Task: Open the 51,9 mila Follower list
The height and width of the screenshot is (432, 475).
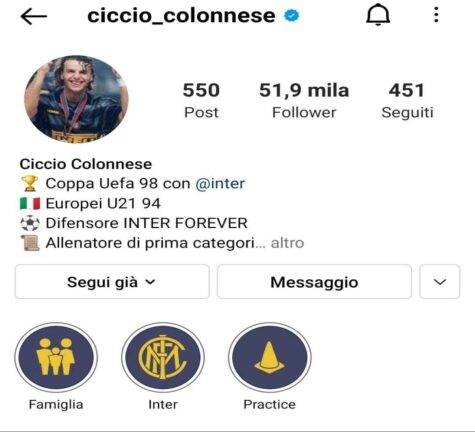Action: coord(304,100)
